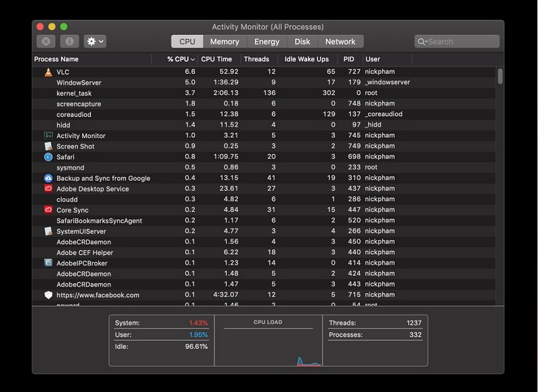Click the Backup and Sync cloud icon
The image size is (538, 392).
[48, 178]
